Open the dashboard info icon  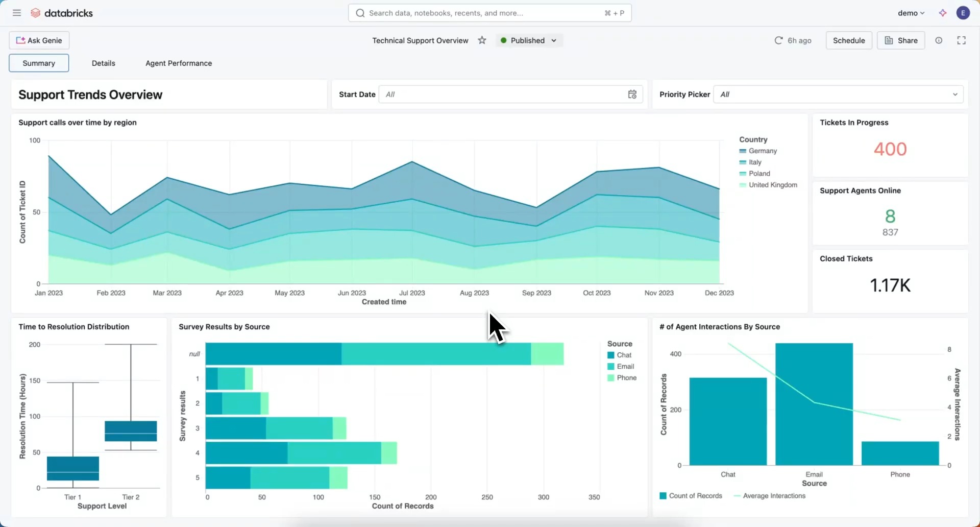click(939, 40)
